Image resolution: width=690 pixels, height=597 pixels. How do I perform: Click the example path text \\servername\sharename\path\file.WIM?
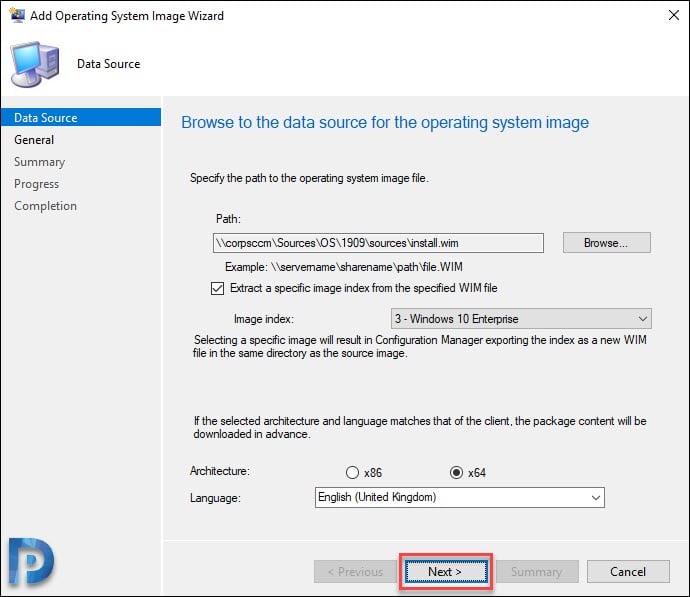tap(366, 267)
